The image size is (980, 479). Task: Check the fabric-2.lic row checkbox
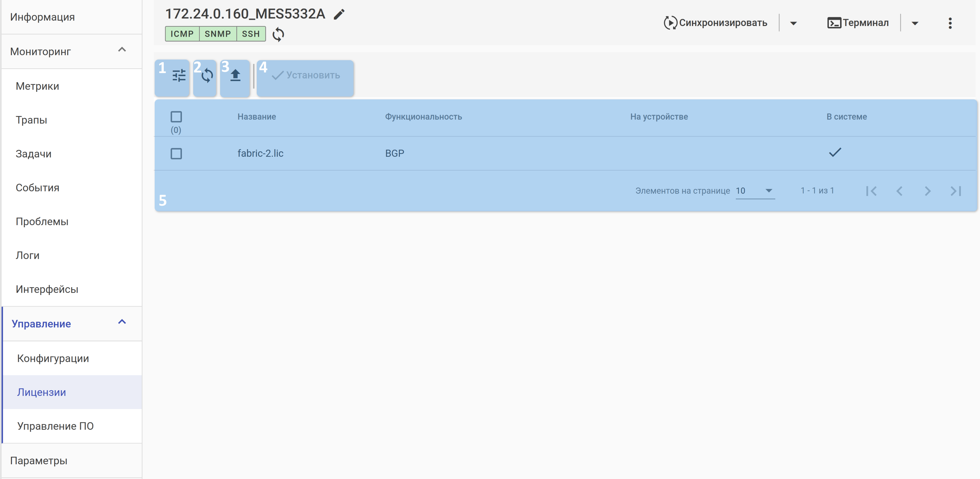pos(176,153)
